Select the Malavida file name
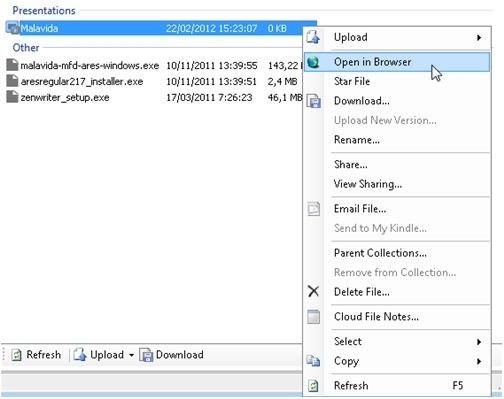Image resolution: width=504 pixels, height=399 pixels. pos(39,28)
